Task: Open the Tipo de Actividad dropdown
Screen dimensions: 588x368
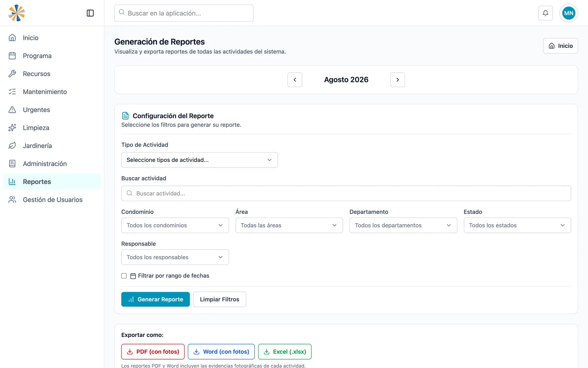Action: point(199,160)
